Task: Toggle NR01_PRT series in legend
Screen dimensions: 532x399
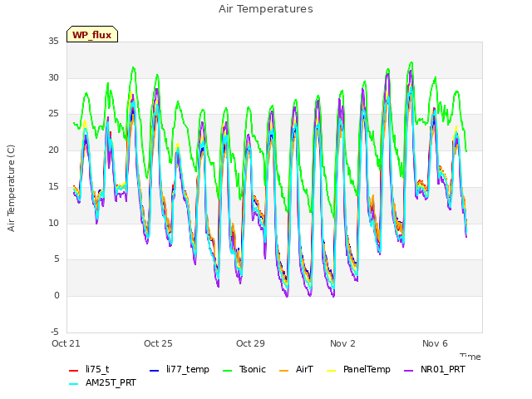Action: coord(434,369)
